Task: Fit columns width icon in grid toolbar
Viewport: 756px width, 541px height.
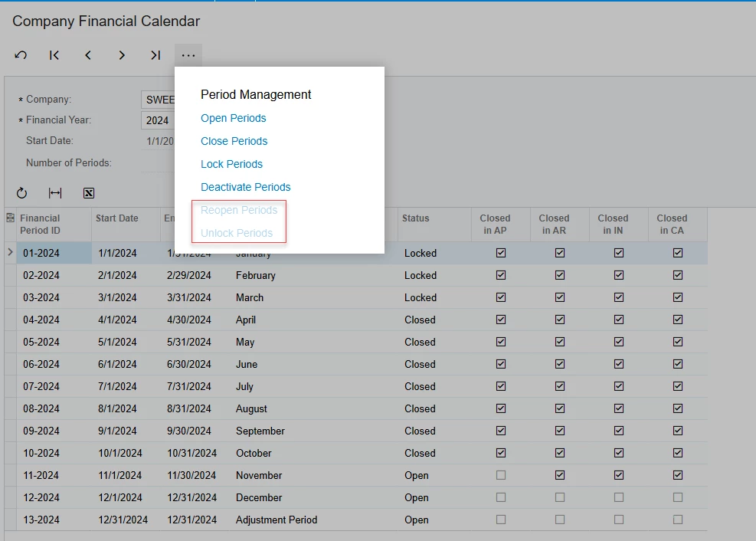Action: [55, 193]
